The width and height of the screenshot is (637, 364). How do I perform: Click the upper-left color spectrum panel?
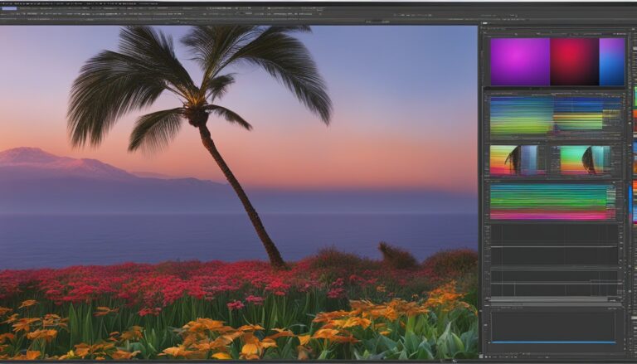521,115
